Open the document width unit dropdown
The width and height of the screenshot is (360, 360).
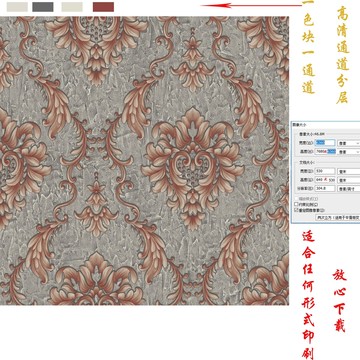(x=349, y=171)
